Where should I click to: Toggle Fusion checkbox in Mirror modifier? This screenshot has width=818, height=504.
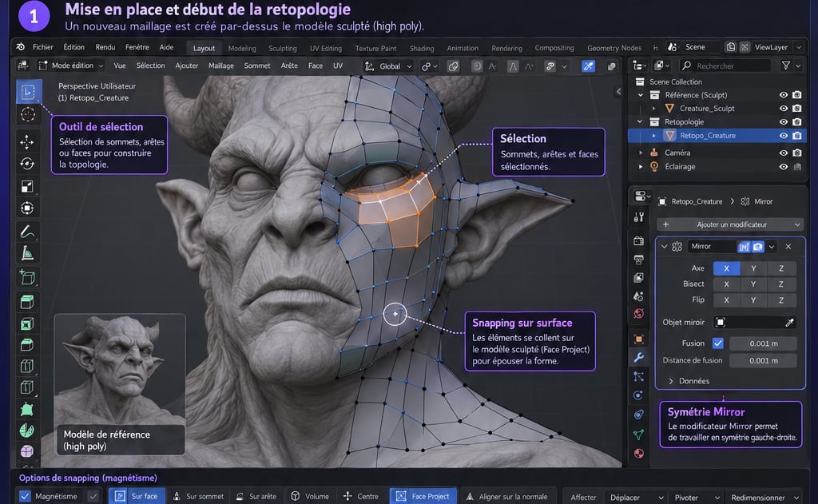pos(718,343)
